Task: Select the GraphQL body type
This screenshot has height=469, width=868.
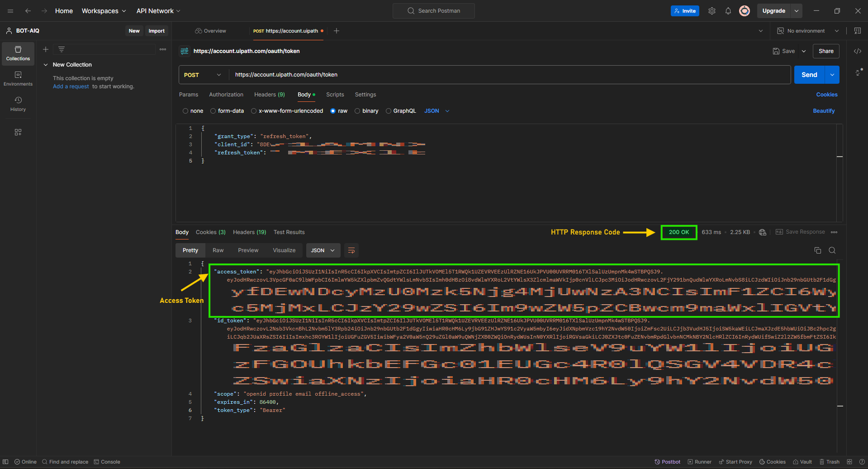Action: click(401, 111)
